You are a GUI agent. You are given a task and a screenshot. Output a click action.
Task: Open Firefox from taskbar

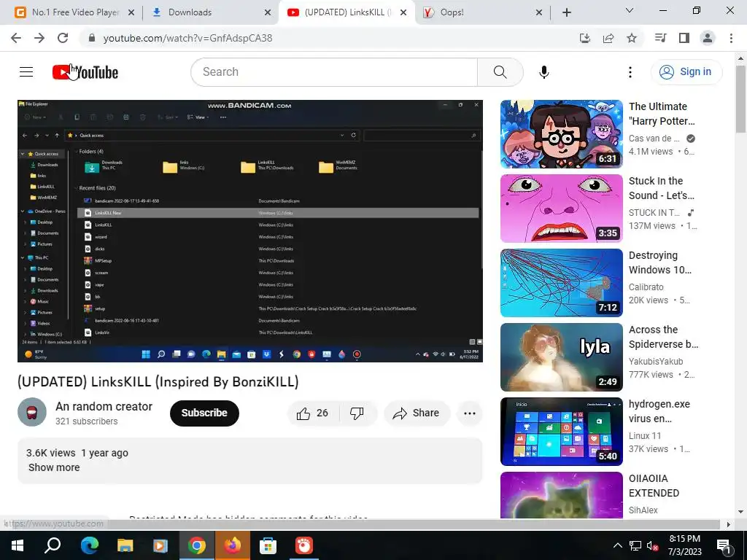coord(233,545)
